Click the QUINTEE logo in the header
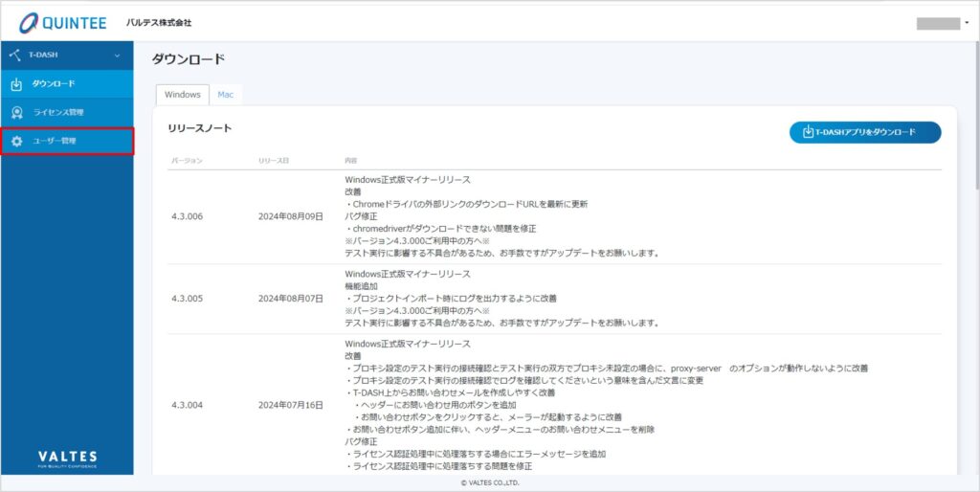The height and width of the screenshot is (492, 980). [64, 22]
